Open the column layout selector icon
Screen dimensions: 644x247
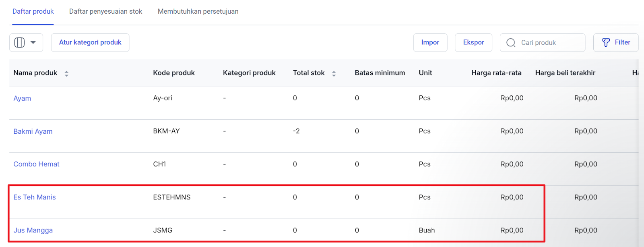pyautogui.click(x=19, y=43)
